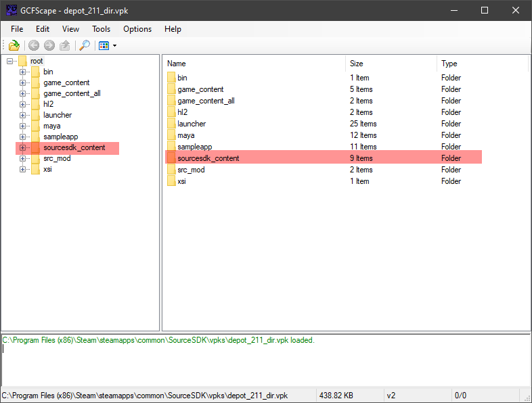Open the Tools menu

click(101, 29)
